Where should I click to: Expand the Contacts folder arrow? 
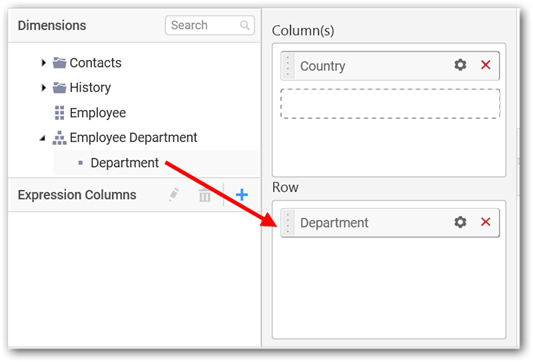[x=43, y=63]
